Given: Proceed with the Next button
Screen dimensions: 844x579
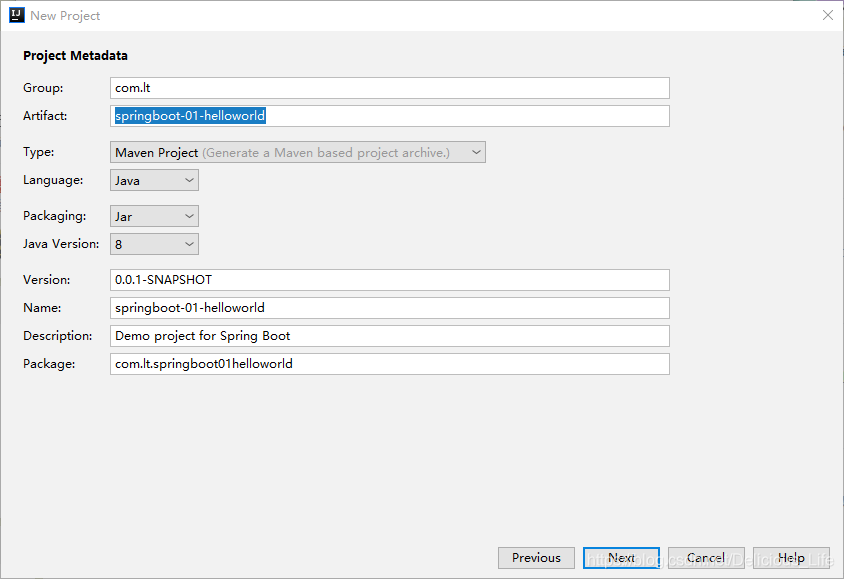Looking at the screenshot, I should click(621, 558).
